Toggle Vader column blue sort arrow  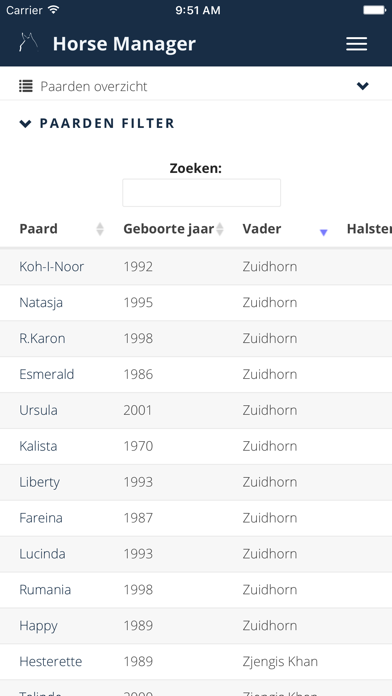click(x=324, y=232)
